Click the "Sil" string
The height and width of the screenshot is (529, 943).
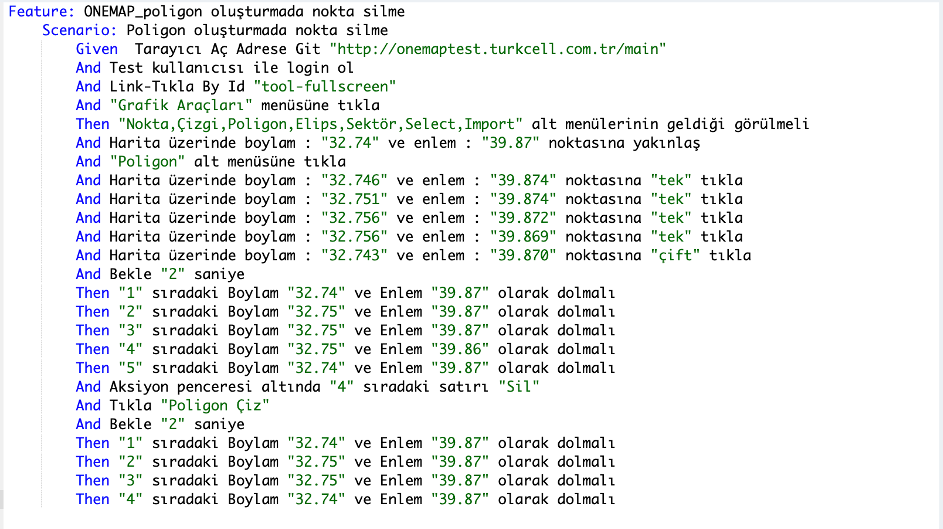[x=514, y=386]
